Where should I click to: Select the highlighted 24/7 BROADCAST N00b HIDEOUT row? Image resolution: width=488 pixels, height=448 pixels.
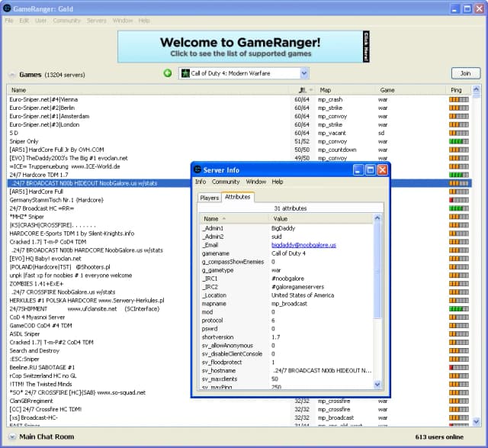coord(100,183)
